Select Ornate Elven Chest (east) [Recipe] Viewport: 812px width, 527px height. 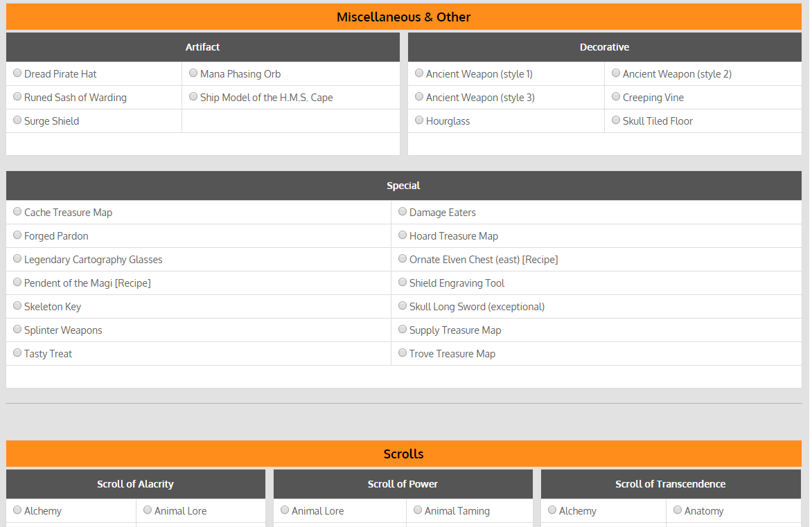click(x=403, y=259)
